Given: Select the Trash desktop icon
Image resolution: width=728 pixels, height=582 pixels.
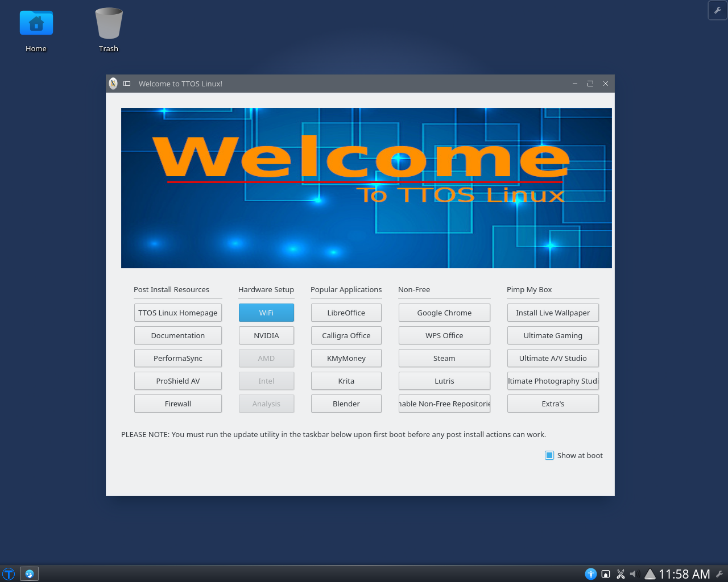Looking at the screenshot, I should 109,30.
